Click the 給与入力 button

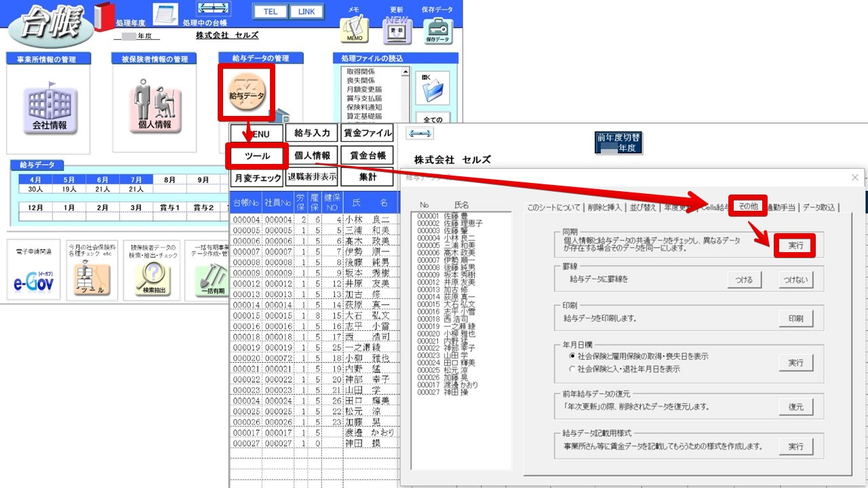(x=312, y=134)
